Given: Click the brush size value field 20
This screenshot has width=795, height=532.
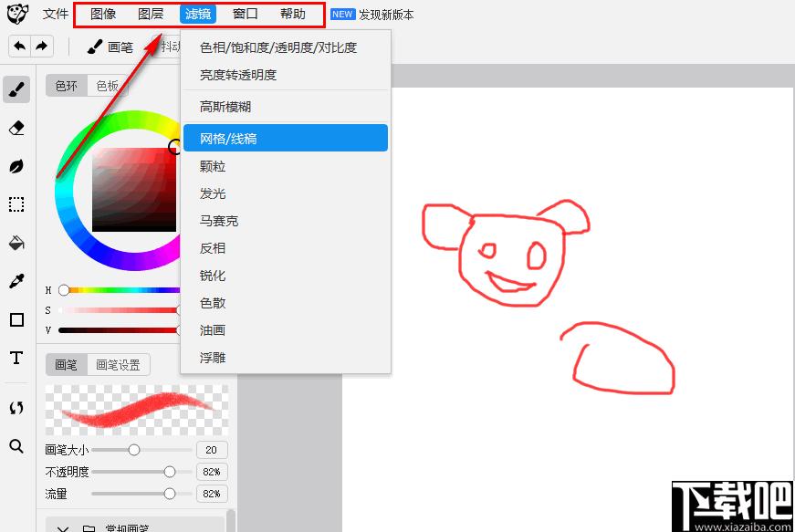Looking at the screenshot, I should tap(212, 450).
